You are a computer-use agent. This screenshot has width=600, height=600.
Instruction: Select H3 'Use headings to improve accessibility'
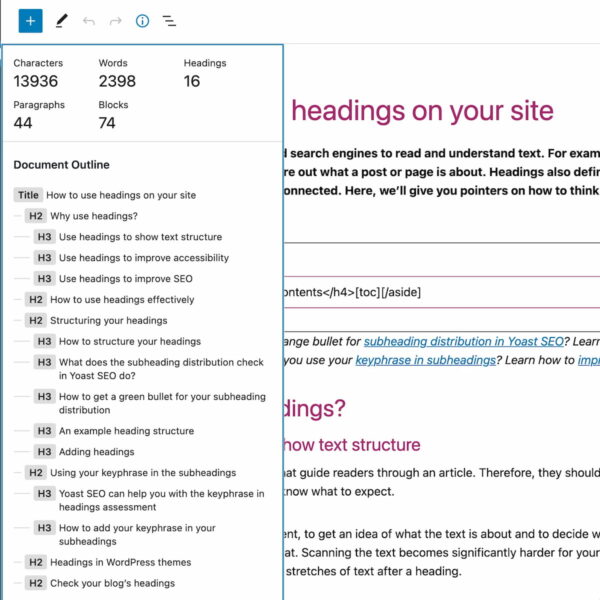coord(131,258)
